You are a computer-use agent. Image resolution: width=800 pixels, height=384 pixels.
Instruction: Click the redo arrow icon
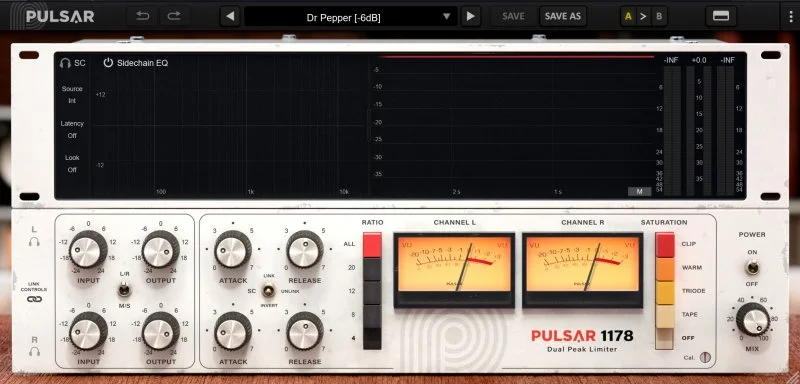pos(174,16)
